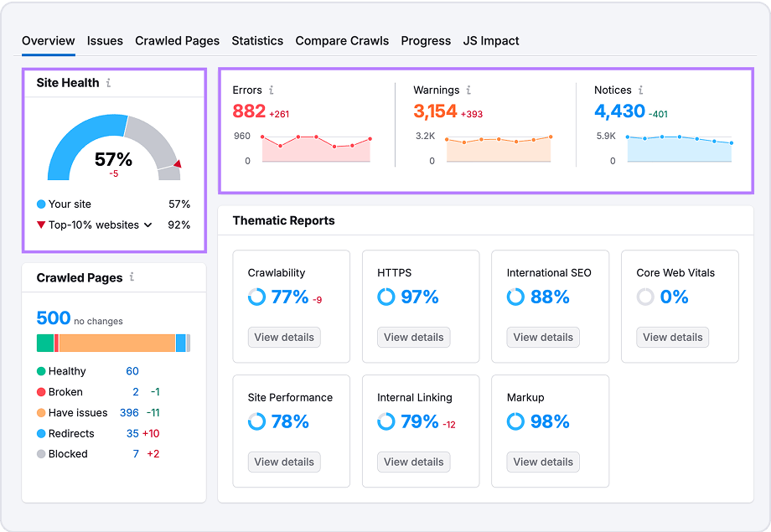Click the Core Web Vitals gray ring icon
This screenshot has width=771, height=532.
pos(644,297)
